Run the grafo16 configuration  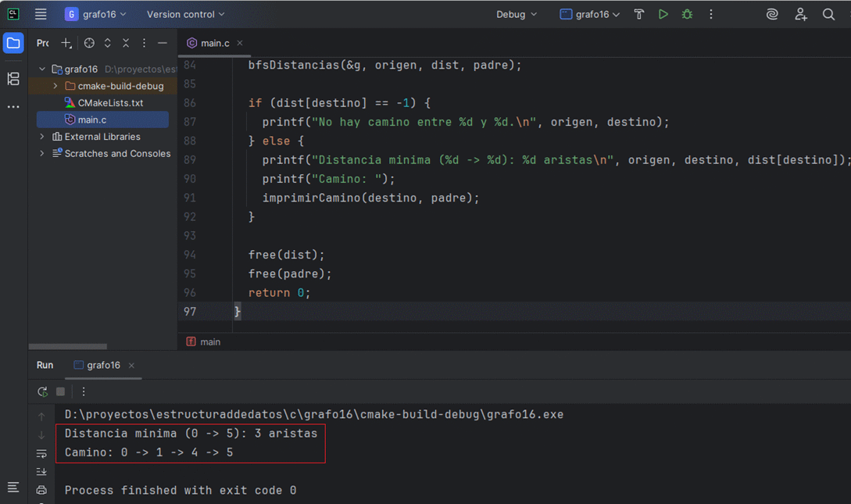(x=663, y=14)
